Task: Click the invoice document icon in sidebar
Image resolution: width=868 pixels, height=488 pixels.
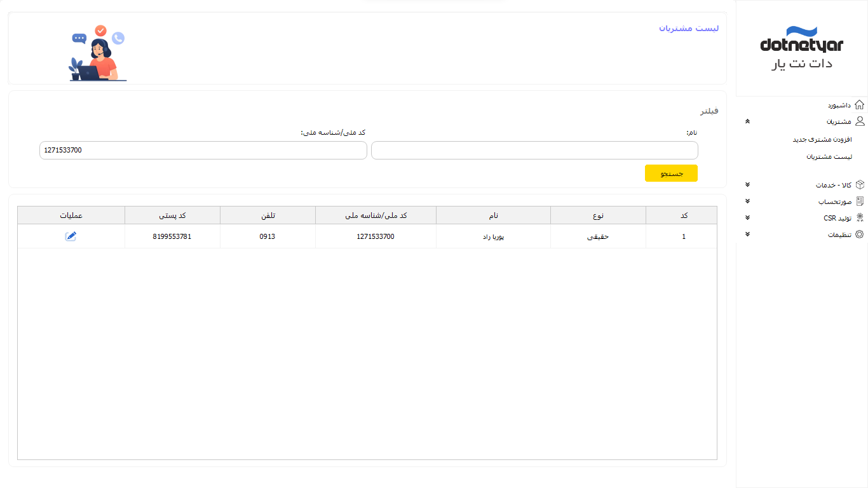Action: pyautogui.click(x=860, y=201)
